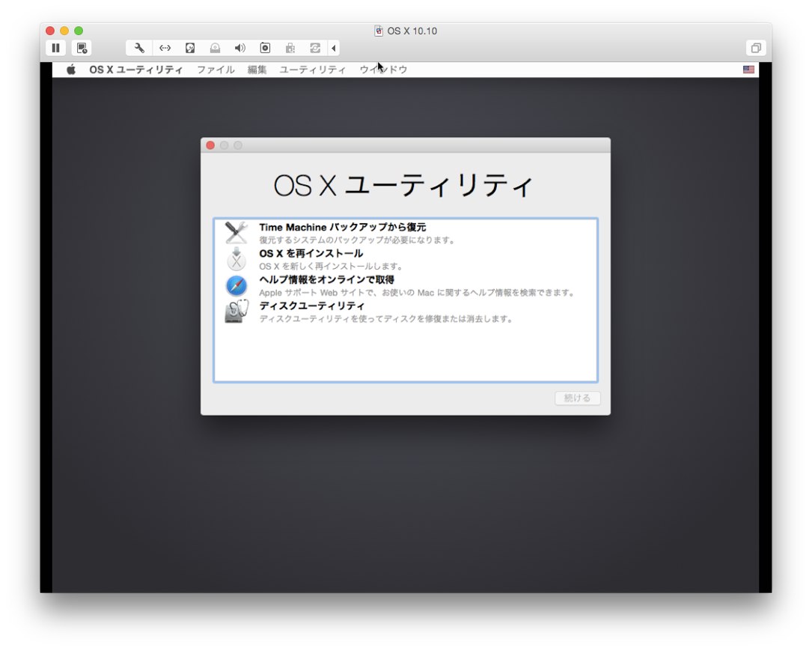Screen dimensions: 812x650
Task: Open the ウインドウ menu
Action: 384,70
